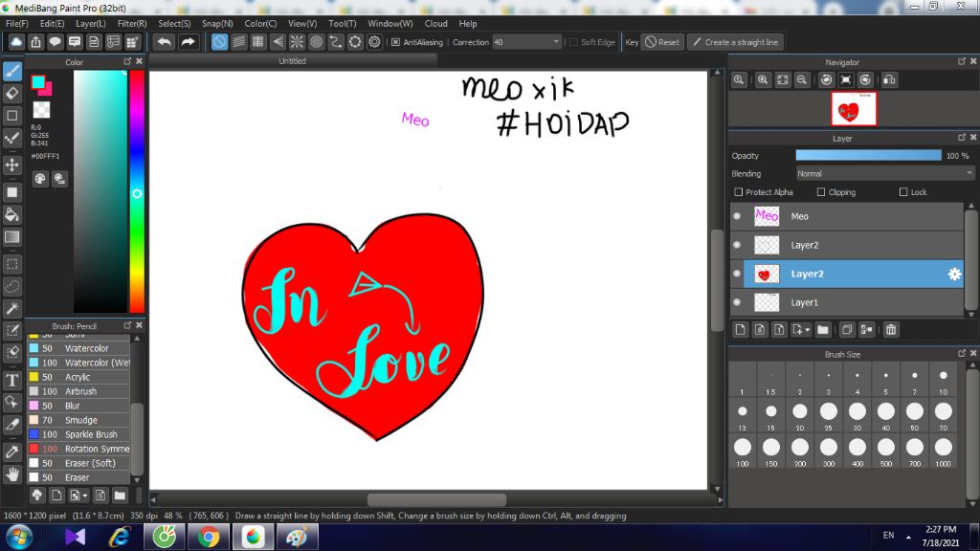Pick a hue on the rainbow bar
Viewport: 980px width, 551px height.
[x=137, y=191]
